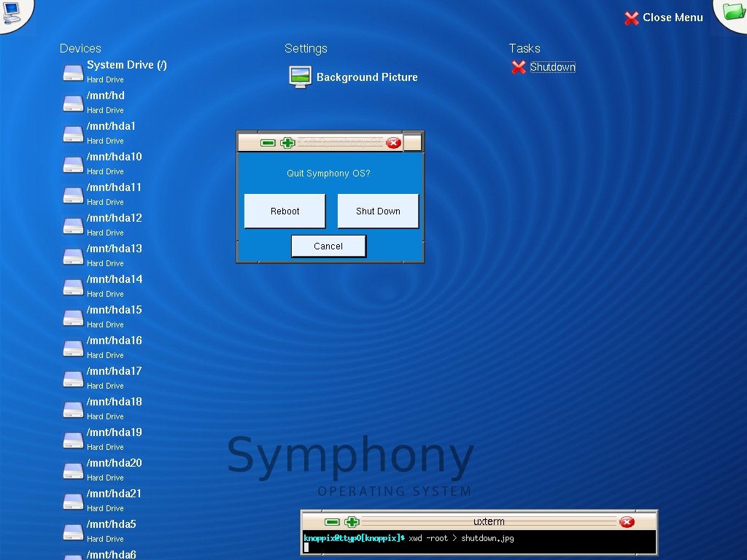Open the /mnt/hda11 drive icon

point(74,194)
